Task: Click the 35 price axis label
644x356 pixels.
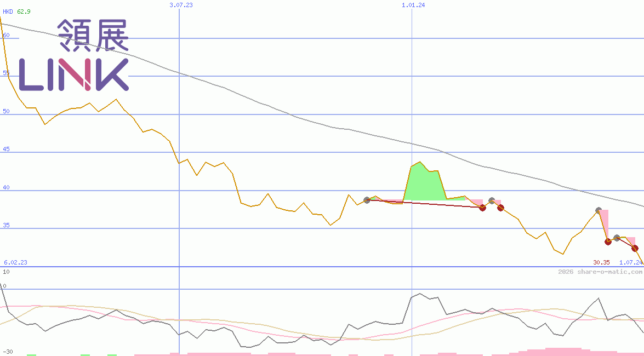Action: [7, 225]
